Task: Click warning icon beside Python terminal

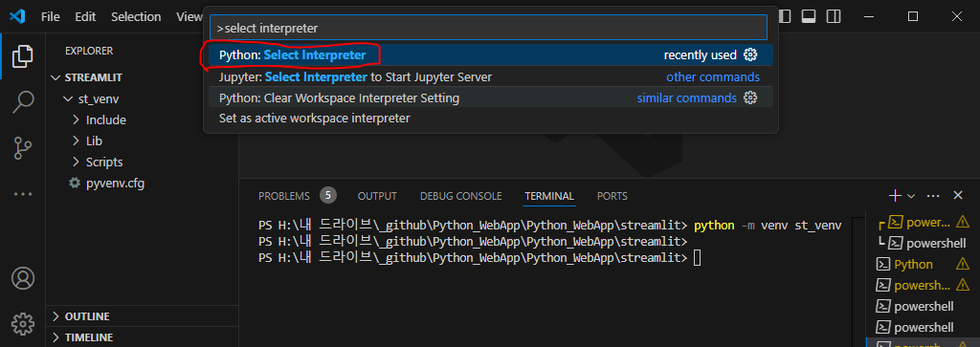Action: (x=963, y=264)
